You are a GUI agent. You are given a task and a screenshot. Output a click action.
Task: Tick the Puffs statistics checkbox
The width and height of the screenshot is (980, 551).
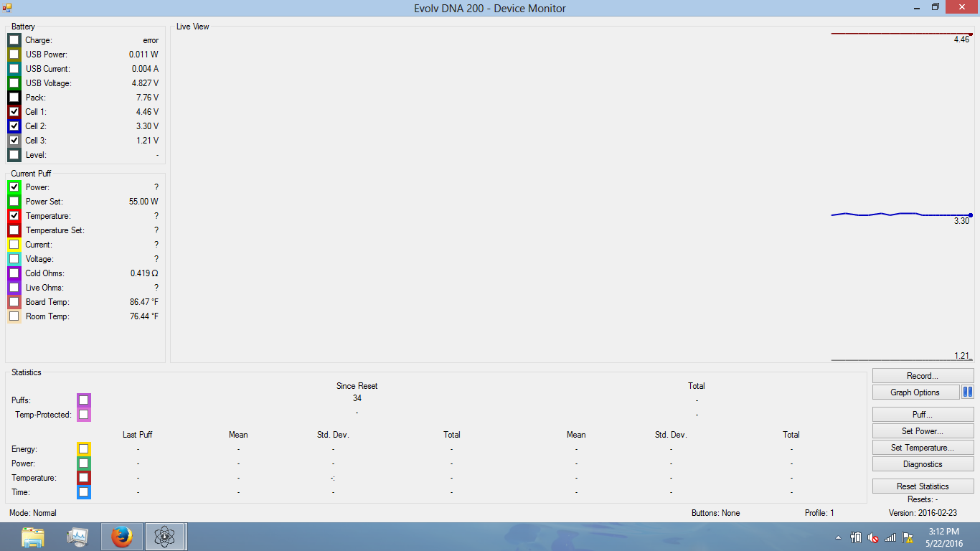[84, 400]
